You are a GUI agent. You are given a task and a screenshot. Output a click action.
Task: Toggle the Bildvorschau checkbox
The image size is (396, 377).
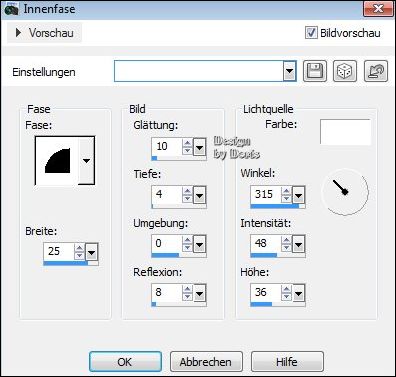pos(311,33)
